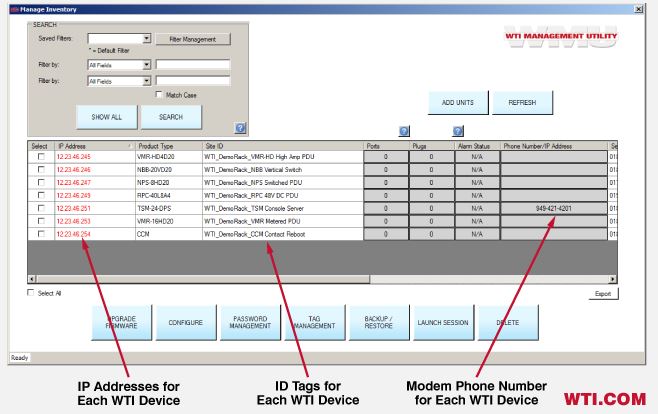Image resolution: width=658 pixels, height=414 pixels.
Task: Click second Filter by text input field
Action: tap(193, 81)
